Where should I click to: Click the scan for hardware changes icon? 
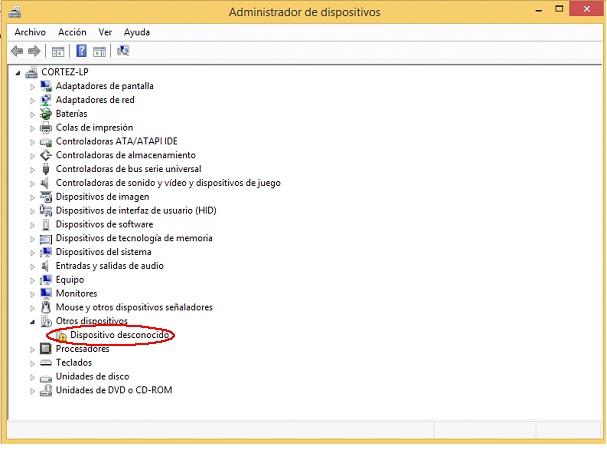coord(123,51)
